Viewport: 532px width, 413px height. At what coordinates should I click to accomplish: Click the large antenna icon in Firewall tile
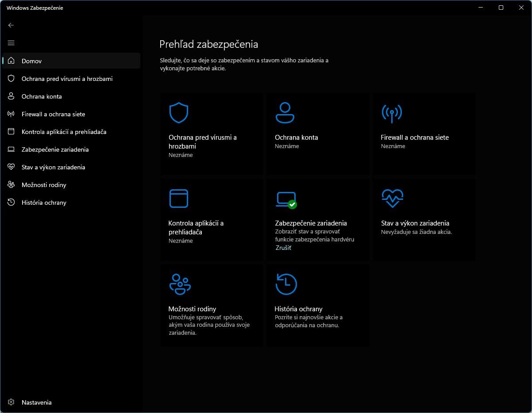tap(392, 113)
